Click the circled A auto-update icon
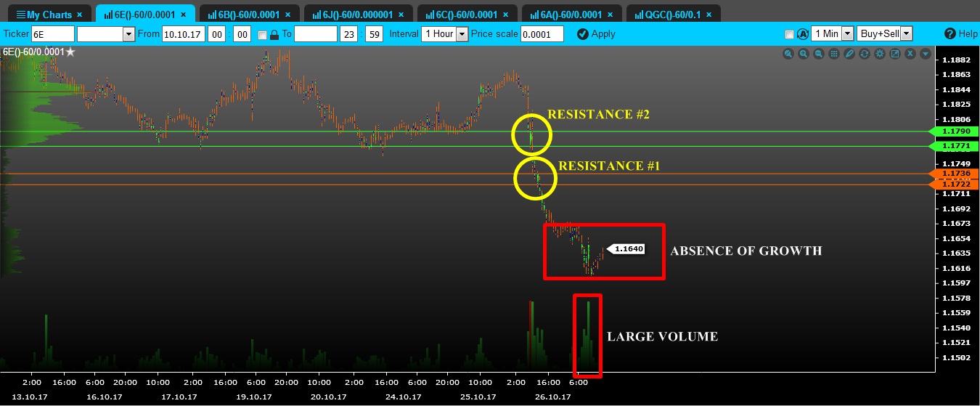This screenshot has width=980, height=406. pos(803,34)
